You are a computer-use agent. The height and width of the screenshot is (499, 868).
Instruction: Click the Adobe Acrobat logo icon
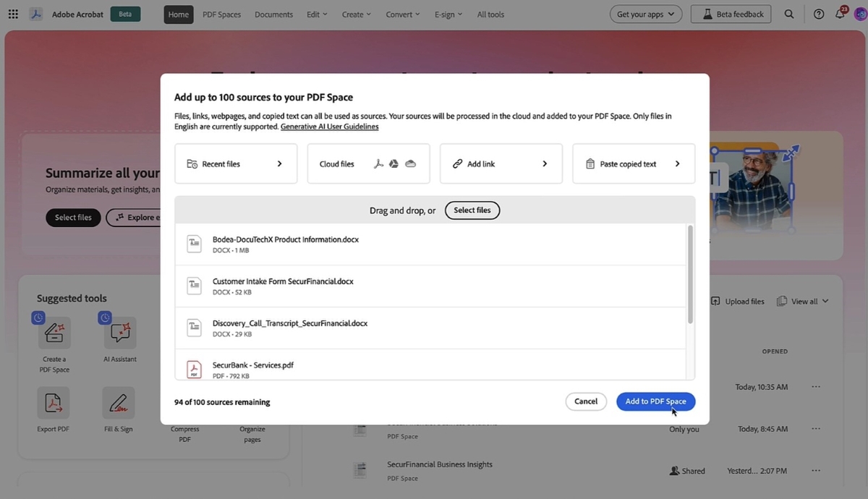pyautogui.click(x=35, y=14)
